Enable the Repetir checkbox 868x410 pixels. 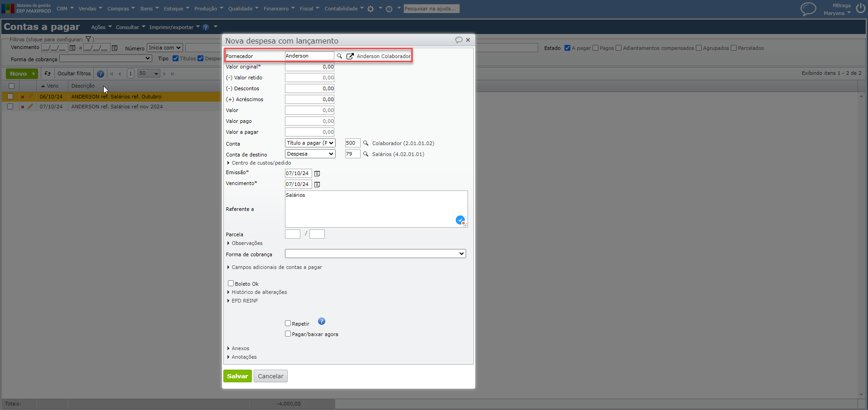tap(288, 323)
